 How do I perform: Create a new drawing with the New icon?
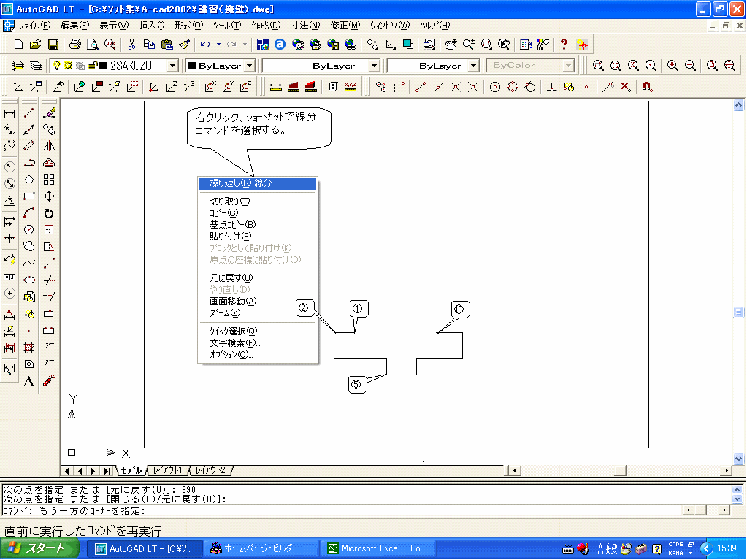click(x=18, y=45)
